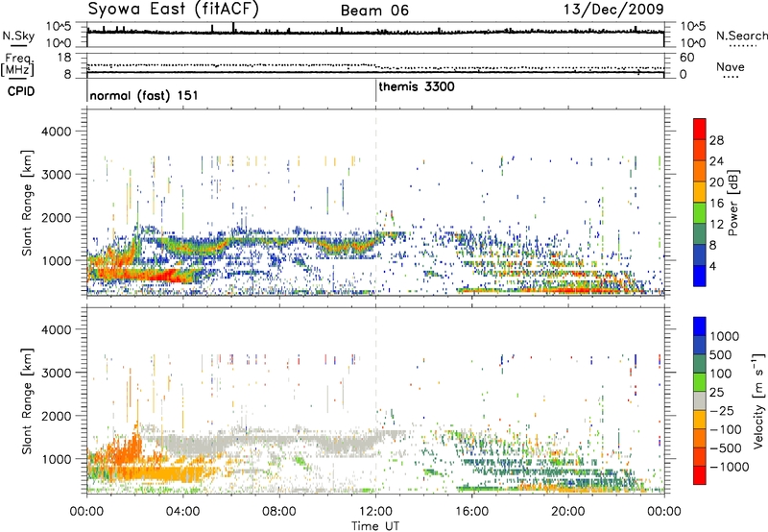
Task: Click the 'CPID' row label
Action: 21,91
